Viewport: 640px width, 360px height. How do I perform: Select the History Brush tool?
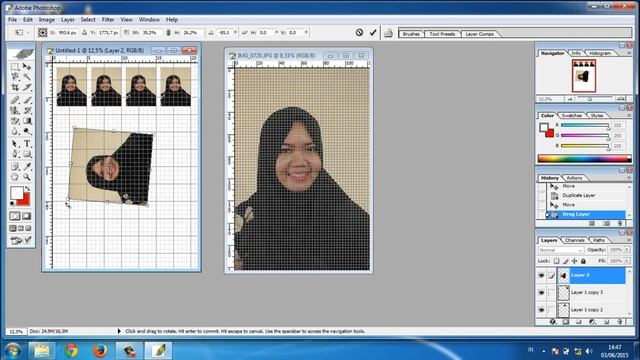pos(27,110)
